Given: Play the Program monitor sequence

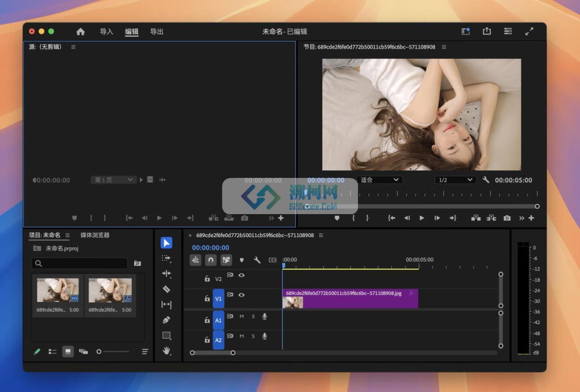Looking at the screenshot, I should click(x=422, y=218).
